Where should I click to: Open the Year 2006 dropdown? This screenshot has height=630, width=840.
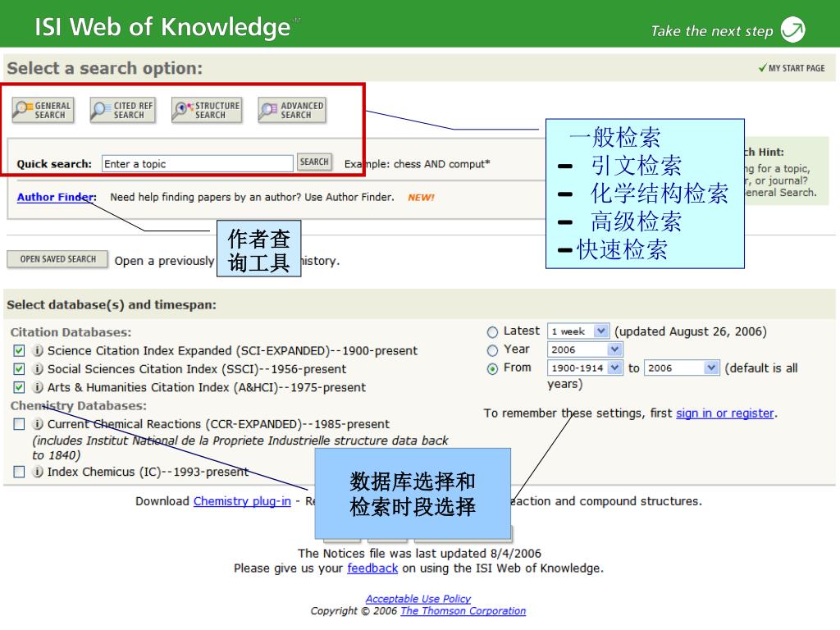pyautogui.click(x=584, y=349)
